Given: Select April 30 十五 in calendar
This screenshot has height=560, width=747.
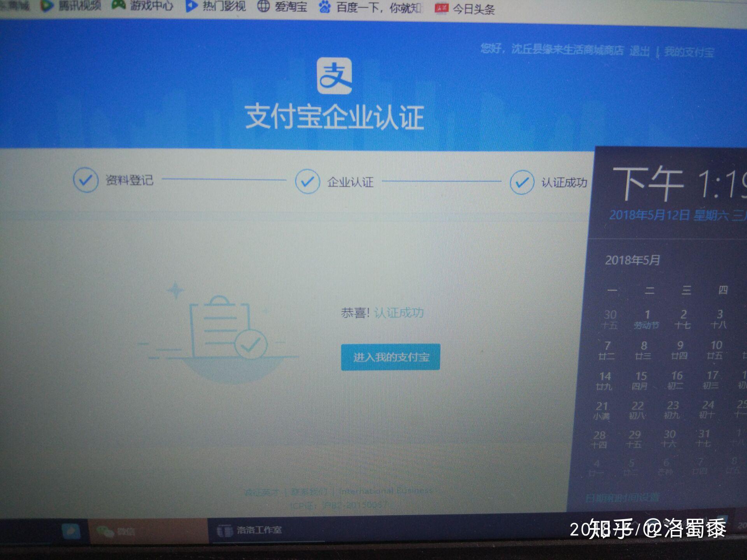Looking at the screenshot, I should point(610,319).
